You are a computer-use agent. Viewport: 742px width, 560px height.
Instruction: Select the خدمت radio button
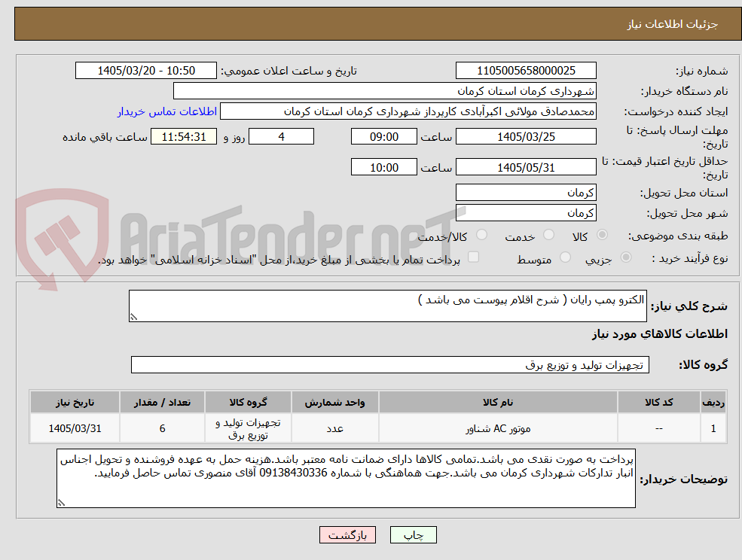coord(549,235)
